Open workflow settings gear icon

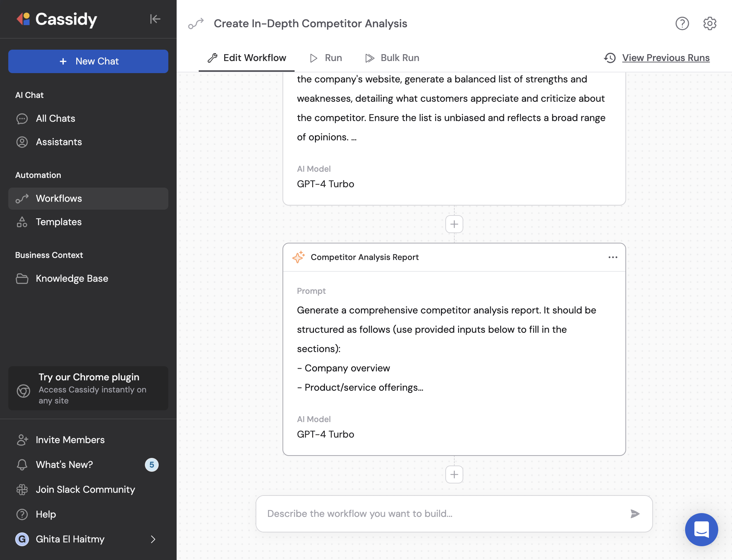[710, 23]
